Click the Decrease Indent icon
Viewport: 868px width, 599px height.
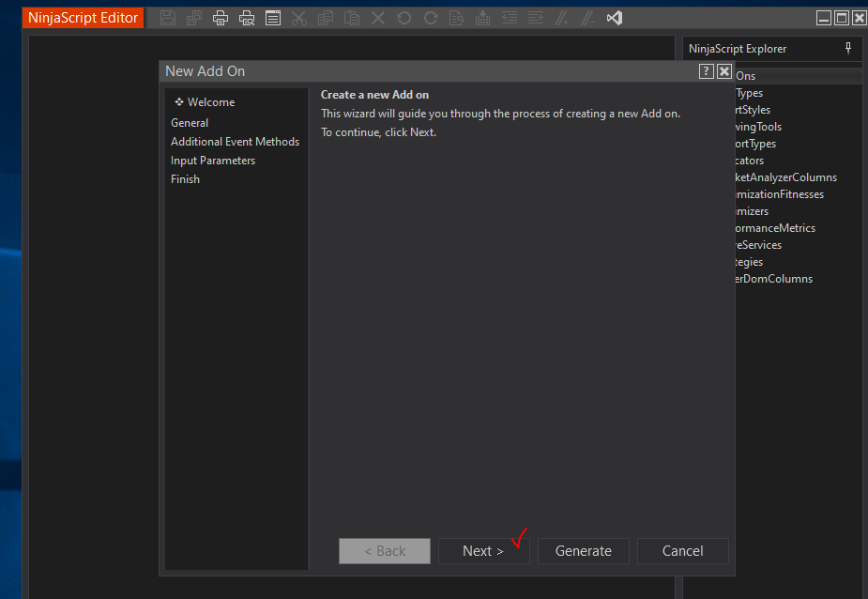tap(510, 18)
